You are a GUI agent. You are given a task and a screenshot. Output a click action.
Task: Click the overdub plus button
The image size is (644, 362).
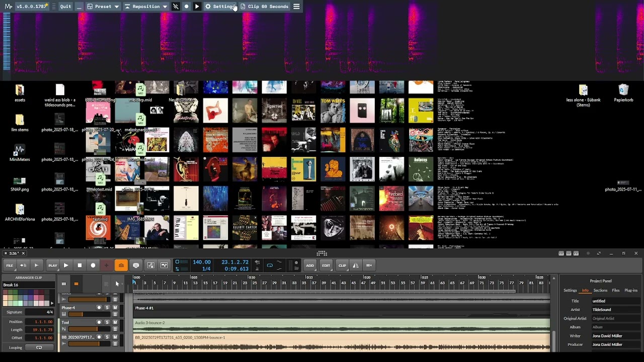tap(106, 265)
